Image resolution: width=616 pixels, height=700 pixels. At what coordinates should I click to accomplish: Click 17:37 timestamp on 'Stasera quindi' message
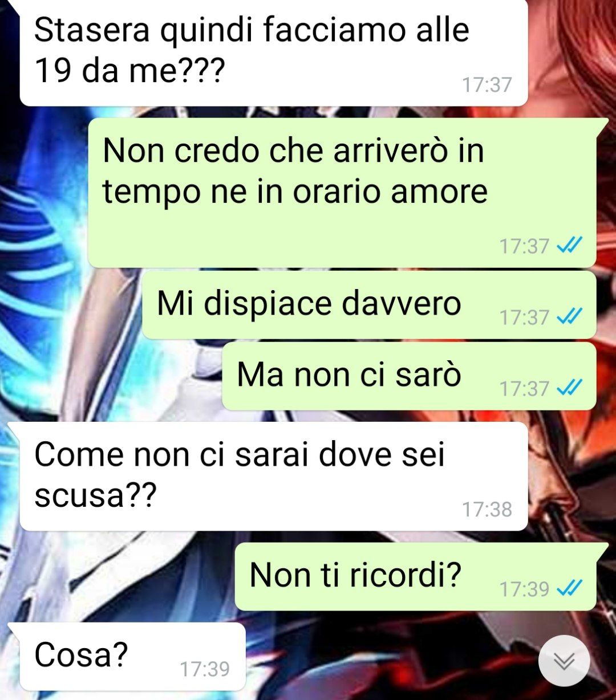pyautogui.click(x=487, y=85)
